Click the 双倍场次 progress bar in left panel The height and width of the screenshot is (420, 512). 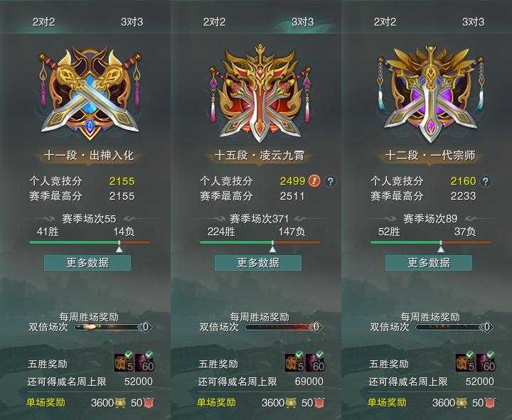(x=113, y=327)
